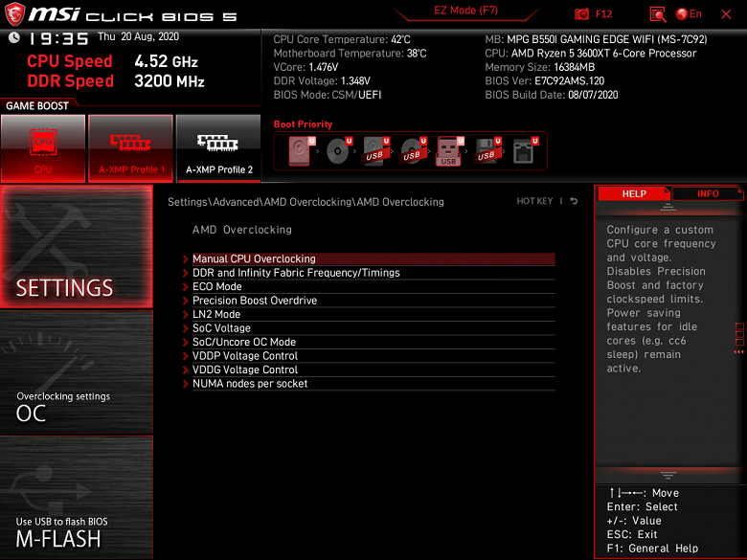This screenshot has width=747, height=560.
Task: Open the SETTINGS section
Action: pyautogui.click(x=77, y=246)
